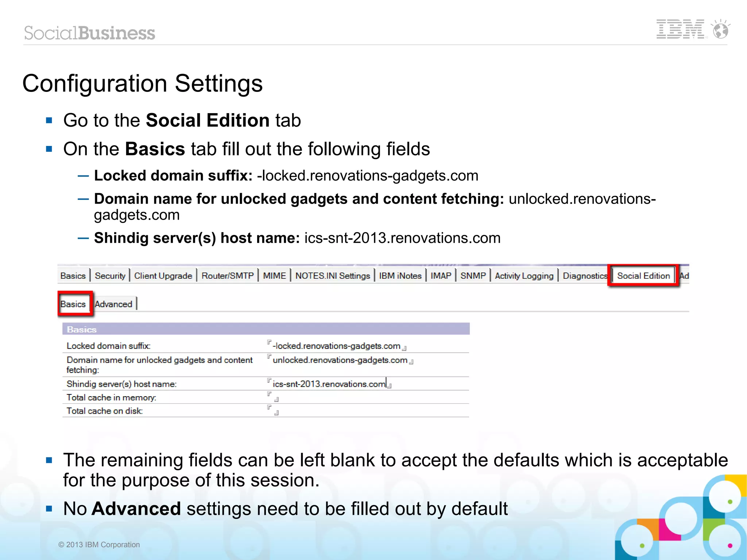The width and height of the screenshot is (747, 560).
Task: Open the Client Upgrade tab
Action: tap(163, 276)
